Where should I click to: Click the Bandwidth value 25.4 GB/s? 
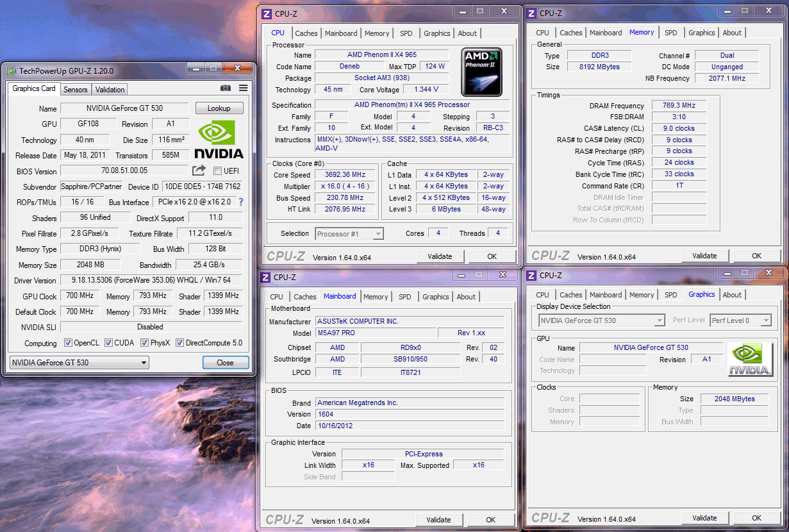point(209,265)
